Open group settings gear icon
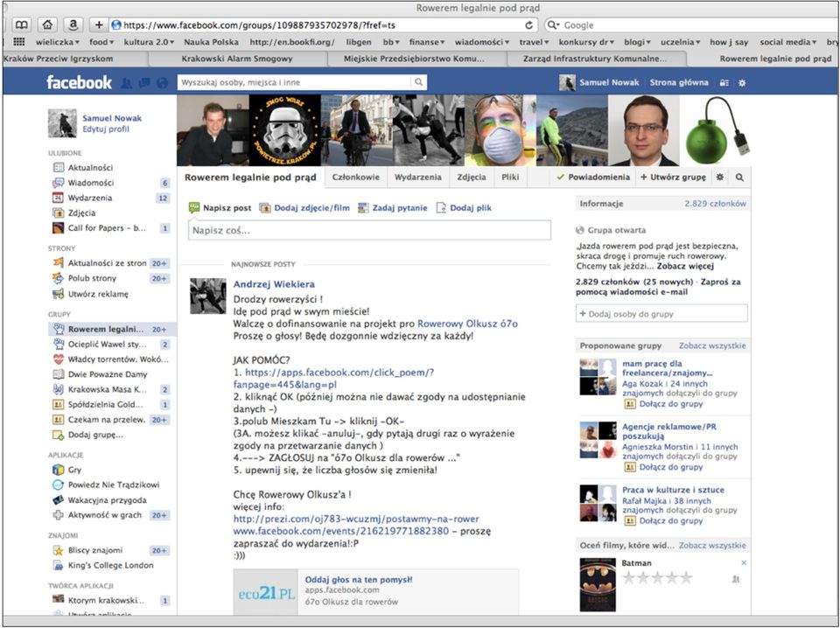The width and height of the screenshot is (840, 628). 719,178
